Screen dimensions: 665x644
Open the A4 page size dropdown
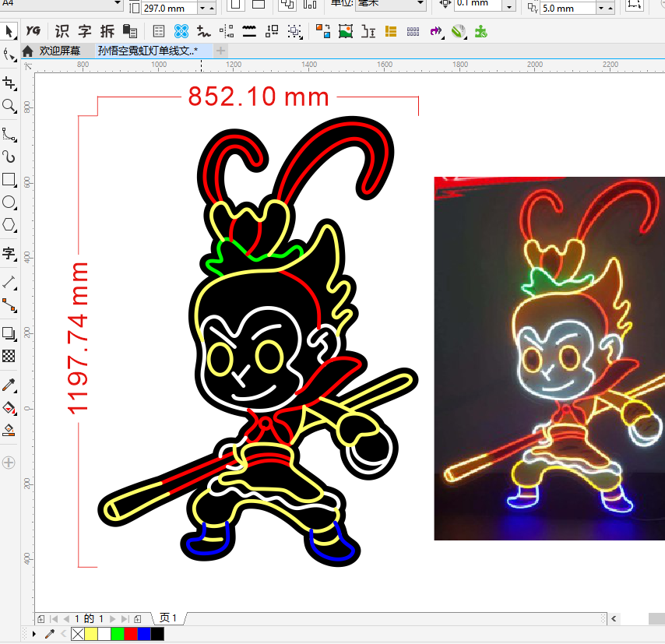[x=118, y=3]
